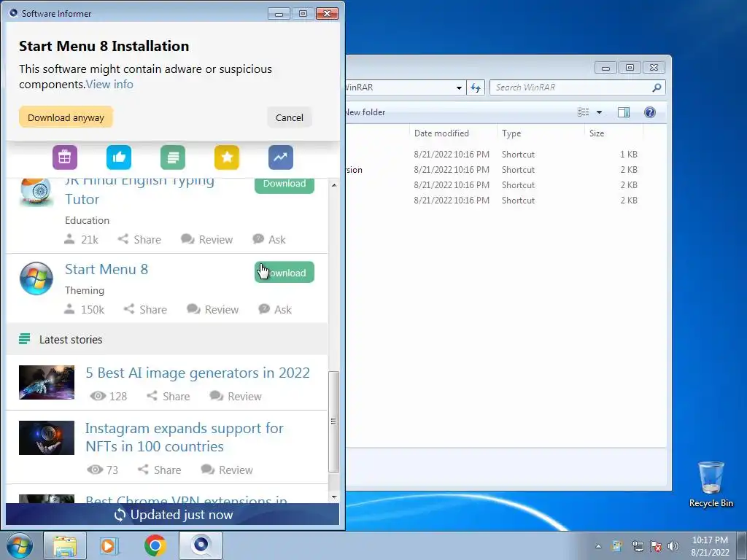Share the JR Hindi Typing Tutor entry

139,239
